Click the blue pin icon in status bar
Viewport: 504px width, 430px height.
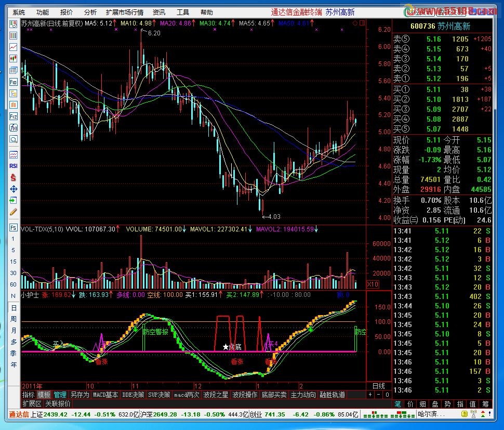[x=491, y=414]
